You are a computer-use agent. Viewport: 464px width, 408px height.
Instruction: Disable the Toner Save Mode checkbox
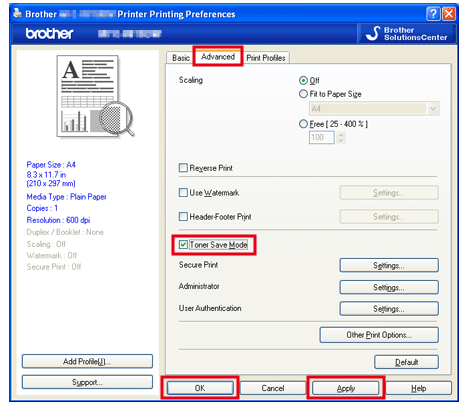coord(183,245)
